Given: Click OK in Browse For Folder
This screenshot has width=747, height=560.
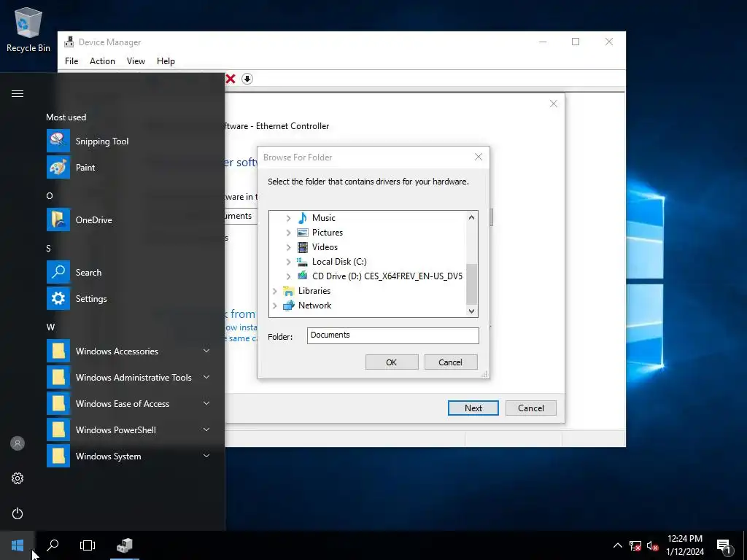Looking at the screenshot, I should [x=392, y=362].
